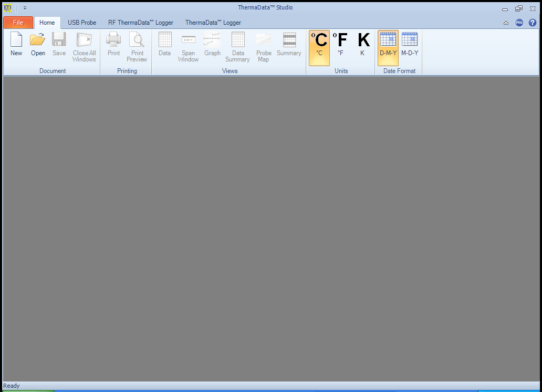Select Celsius temperature units
Image resolution: width=542 pixels, height=392 pixels.
319,48
